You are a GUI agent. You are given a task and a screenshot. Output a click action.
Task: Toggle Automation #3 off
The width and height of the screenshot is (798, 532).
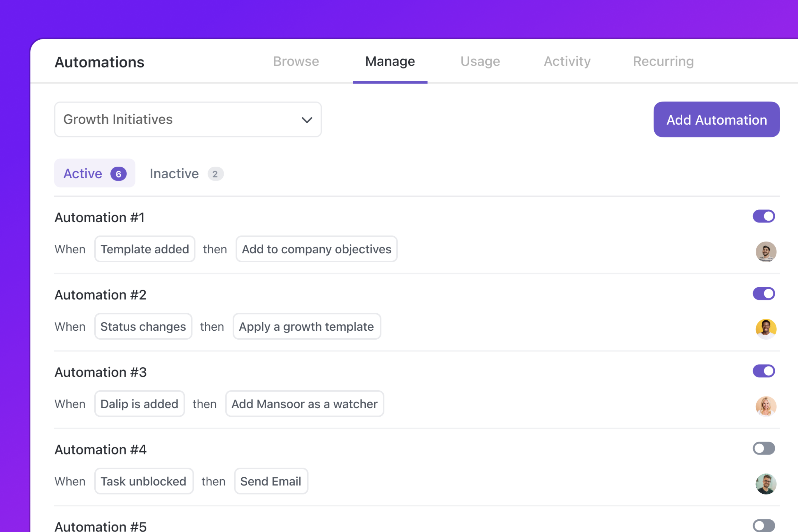[764, 371]
